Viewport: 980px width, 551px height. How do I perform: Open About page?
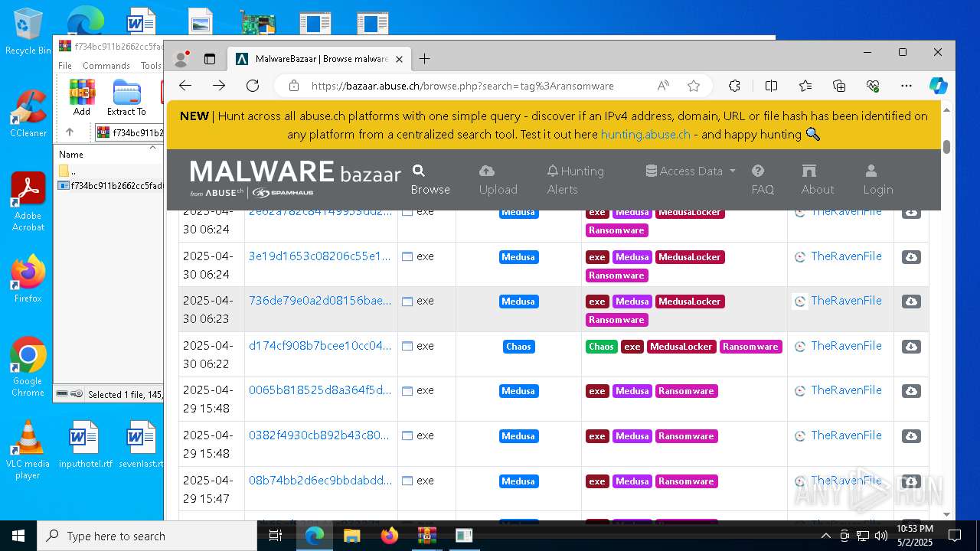pos(818,180)
